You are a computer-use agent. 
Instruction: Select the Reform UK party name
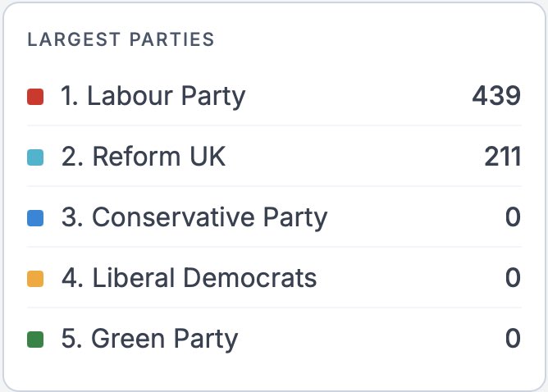(158, 157)
